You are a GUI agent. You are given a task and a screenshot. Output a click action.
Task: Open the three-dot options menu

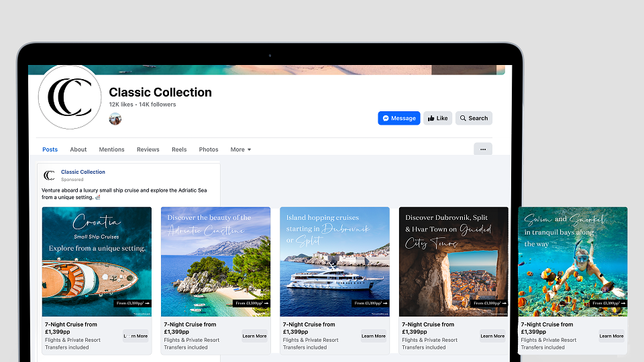[x=483, y=149]
